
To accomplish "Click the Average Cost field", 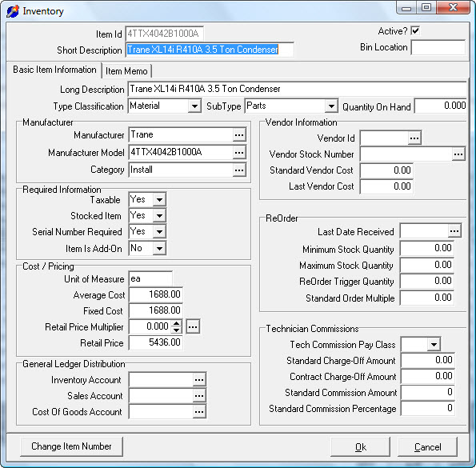I will click(156, 294).
